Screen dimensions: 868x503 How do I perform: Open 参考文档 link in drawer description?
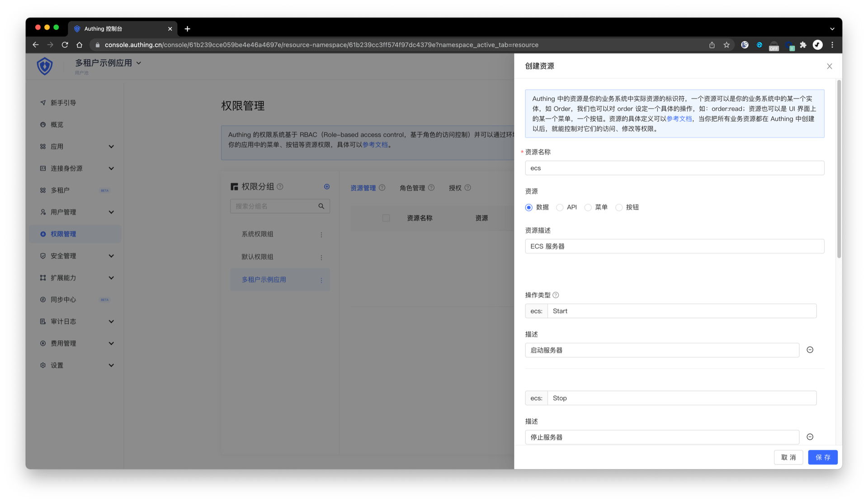679,119
